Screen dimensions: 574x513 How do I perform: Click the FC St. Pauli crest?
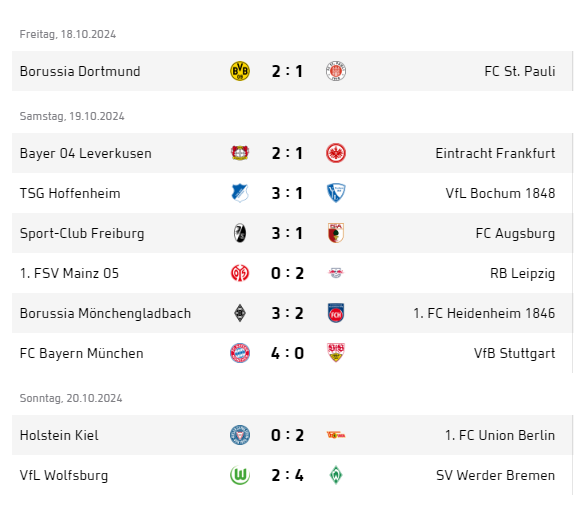(336, 71)
